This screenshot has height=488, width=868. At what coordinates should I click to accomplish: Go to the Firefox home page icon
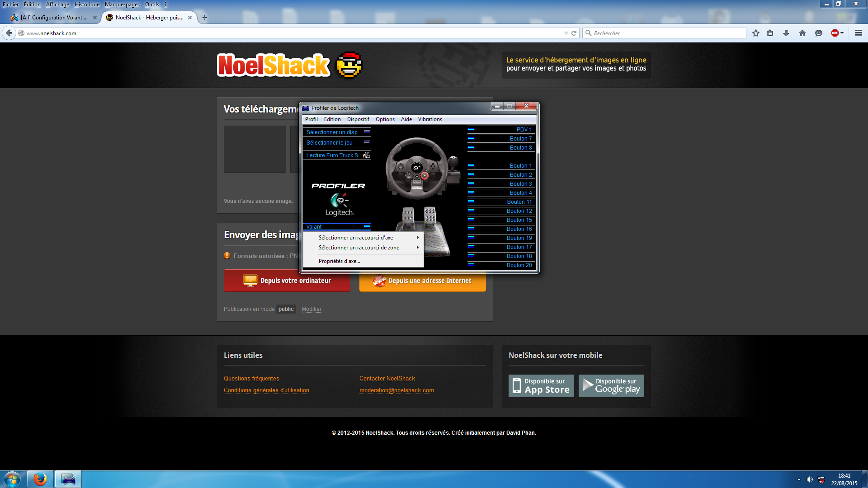pyautogui.click(x=802, y=33)
